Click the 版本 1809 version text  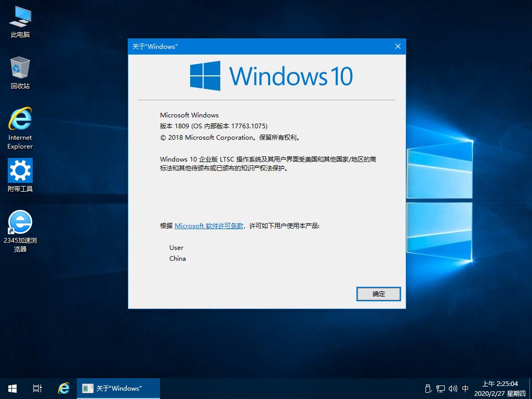[x=214, y=126]
